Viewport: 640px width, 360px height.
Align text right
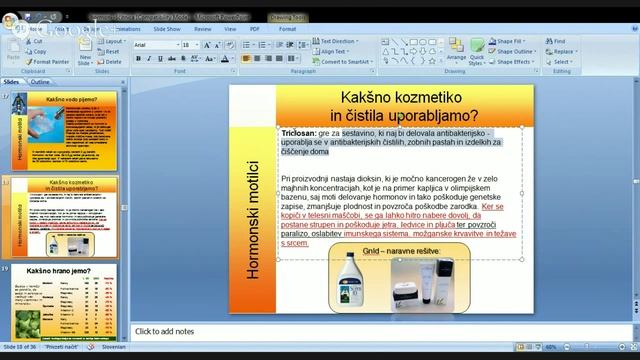coord(268,59)
